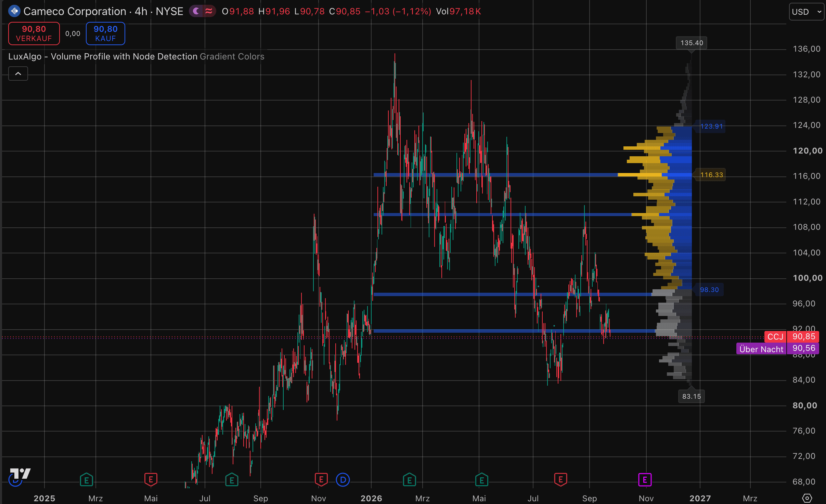
Task: Click the magenta upcoming earnings marker at Nov
Action: click(645, 480)
